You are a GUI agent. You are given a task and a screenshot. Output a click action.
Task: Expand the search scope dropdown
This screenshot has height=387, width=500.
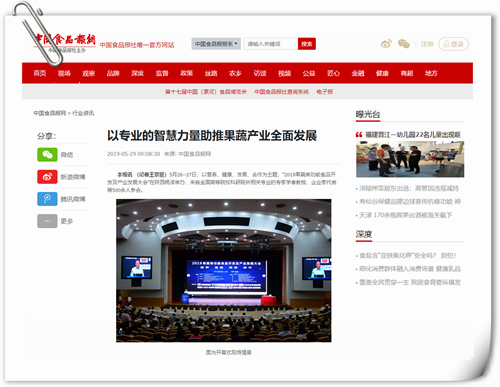[x=216, y=44]
